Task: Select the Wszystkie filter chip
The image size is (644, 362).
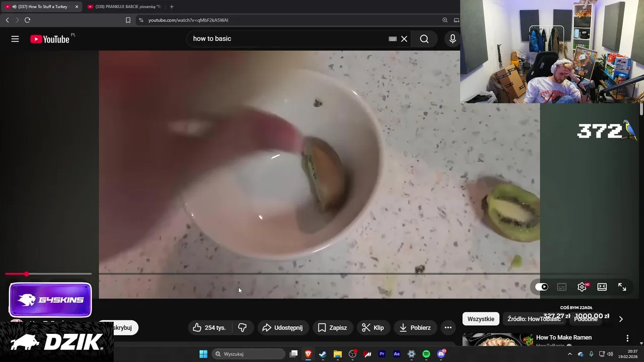Action: tap(481, 319)
